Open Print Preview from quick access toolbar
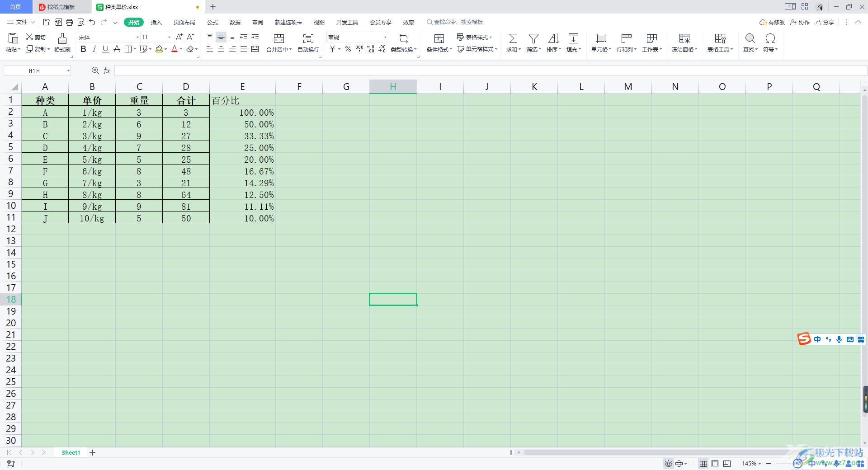Image resolution: width=868 pixels, height=470 pixels. (80, 22)
